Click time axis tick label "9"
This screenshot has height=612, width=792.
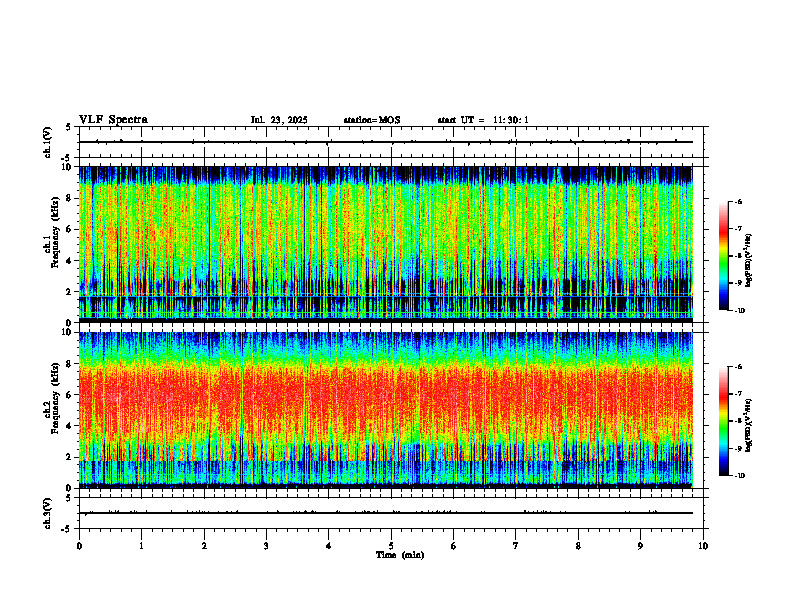click(x=640, y=546)
